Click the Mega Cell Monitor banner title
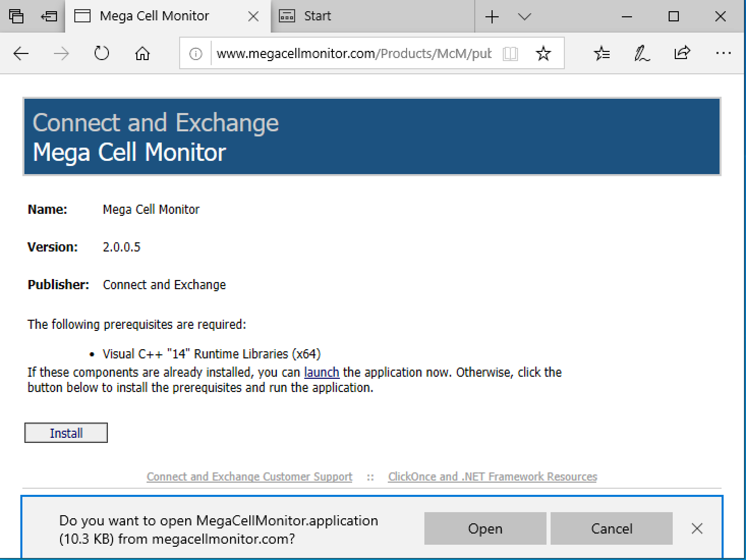Image resolution: width=746 pixels, height=560 pixels. (x=129, y=152)
